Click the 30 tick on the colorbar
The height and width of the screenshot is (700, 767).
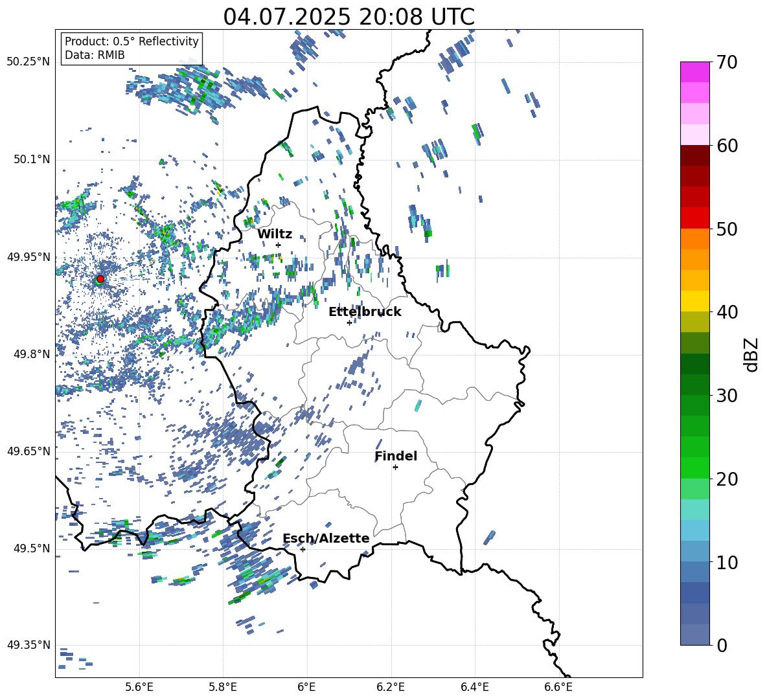click(727, 395)
